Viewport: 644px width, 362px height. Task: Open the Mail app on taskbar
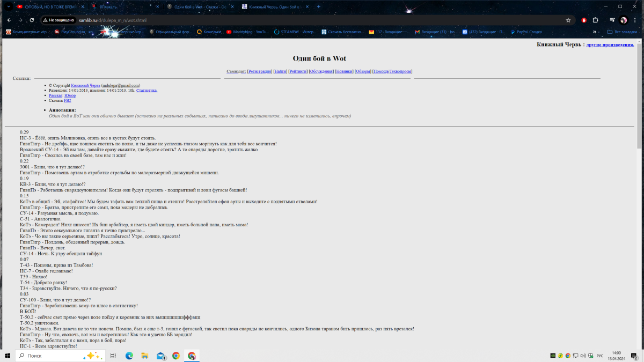click(160, 356)
